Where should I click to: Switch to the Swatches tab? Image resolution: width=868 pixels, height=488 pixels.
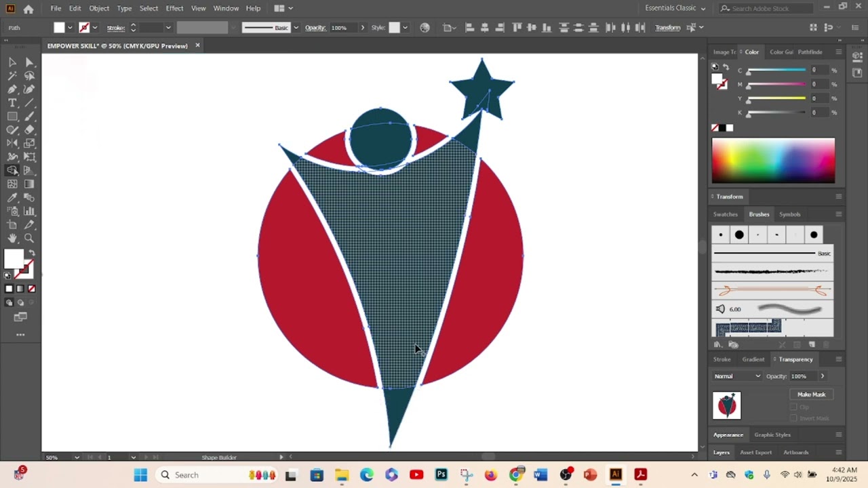click(x=726, y=214)
